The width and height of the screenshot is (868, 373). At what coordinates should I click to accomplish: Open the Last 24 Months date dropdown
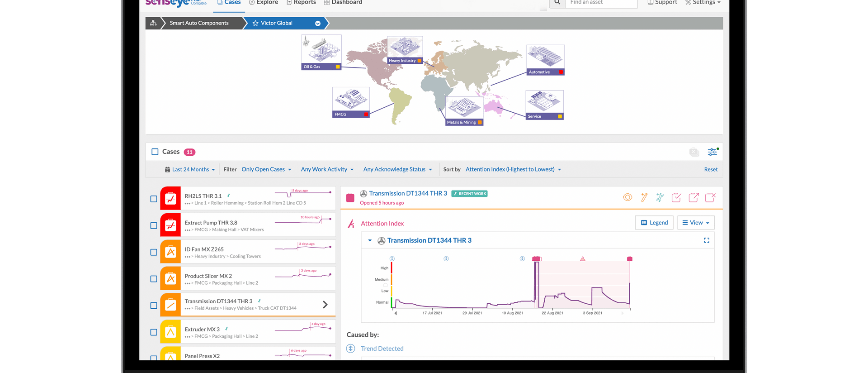tap(190, 169)
